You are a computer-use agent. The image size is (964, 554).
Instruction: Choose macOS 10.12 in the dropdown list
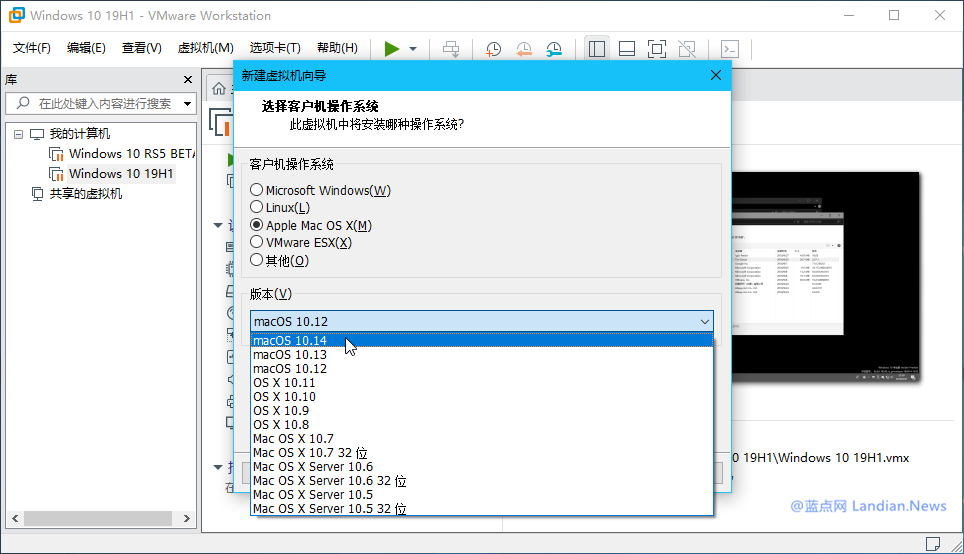[482, 369]
